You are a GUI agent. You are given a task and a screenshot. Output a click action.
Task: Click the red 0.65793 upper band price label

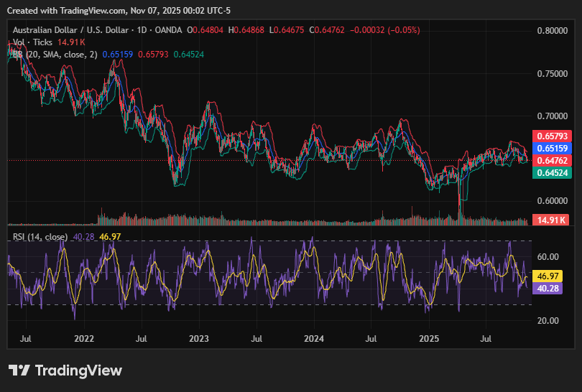[550, 136]
